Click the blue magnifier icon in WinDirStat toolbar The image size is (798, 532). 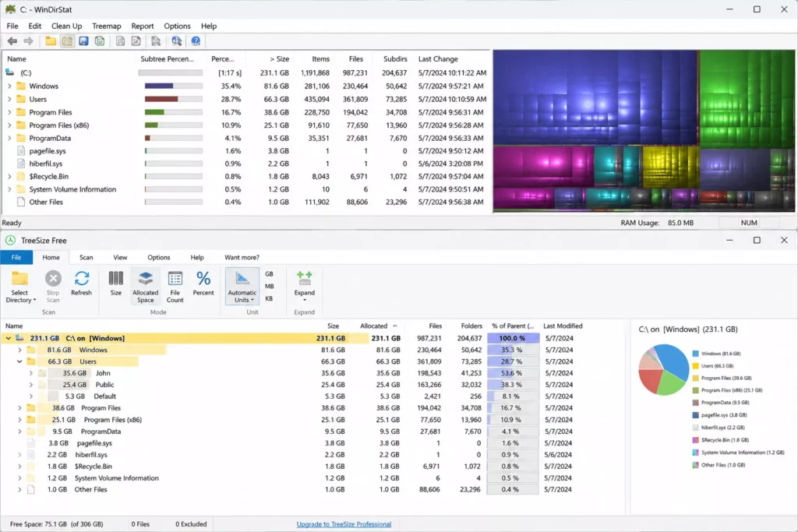point(177,41)
